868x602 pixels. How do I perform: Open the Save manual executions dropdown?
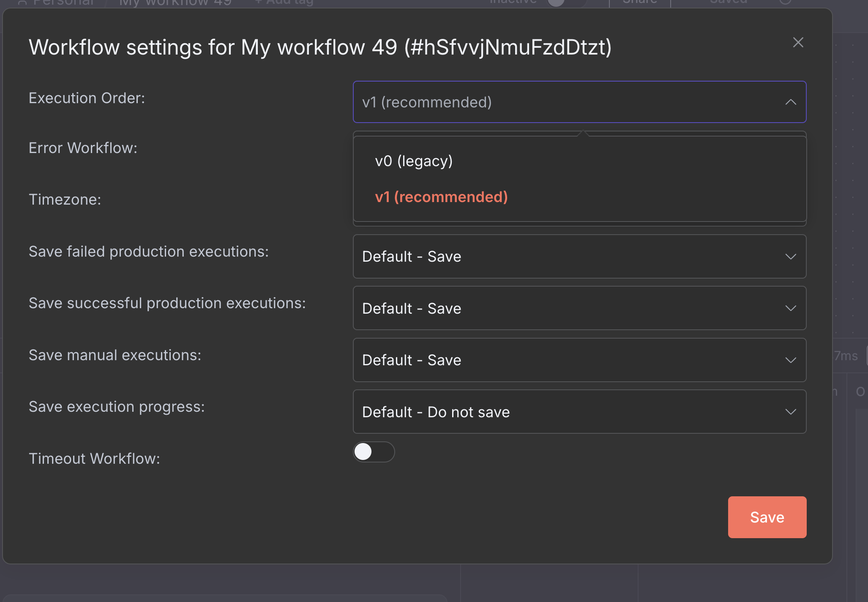579,360
